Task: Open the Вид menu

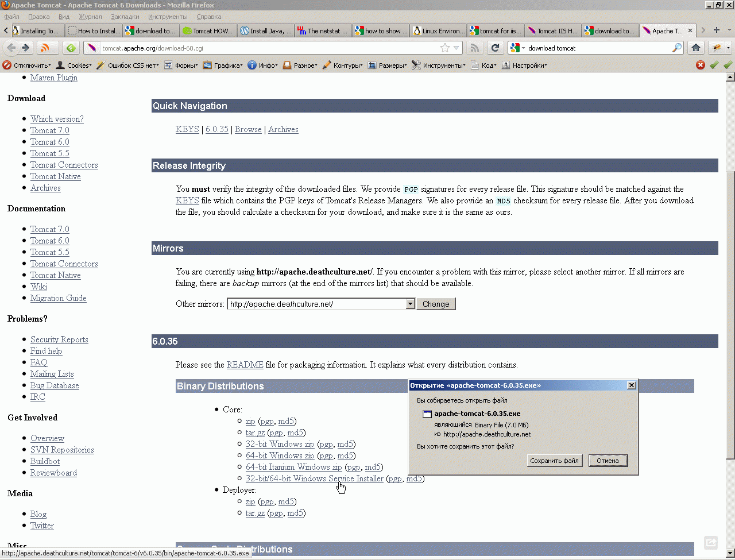Action: (64, 17)
